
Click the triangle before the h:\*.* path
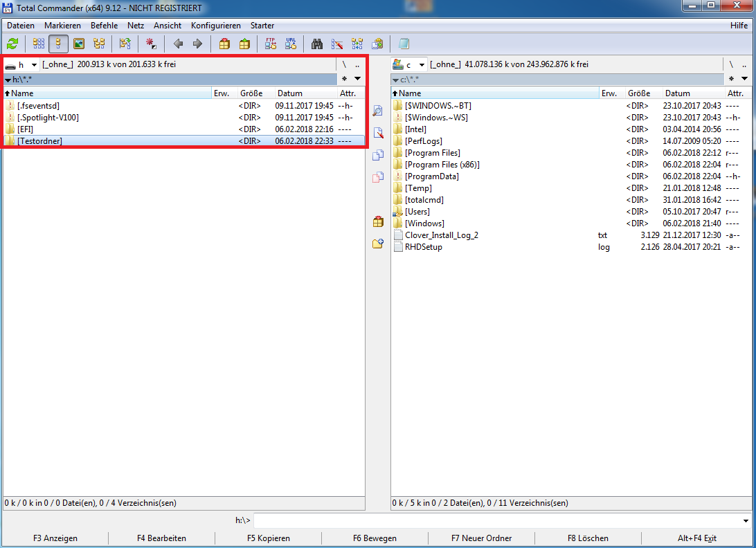[x=8, y=80]
